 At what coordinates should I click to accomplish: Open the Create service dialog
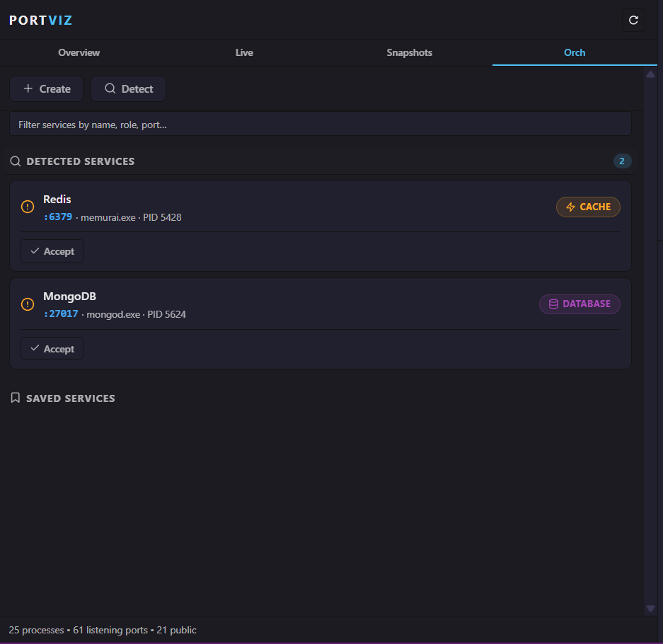click(46, 88)
